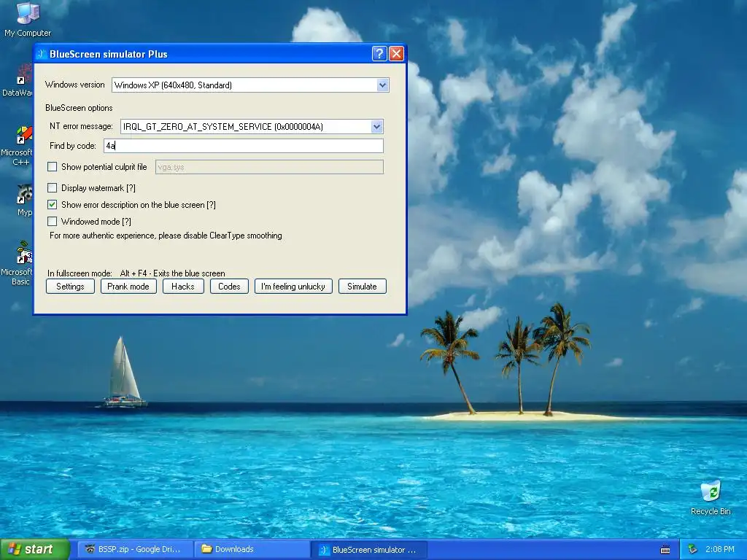Image resolution: width=747 pixels, height=560 pixels.
Task: Click the safely remove hardware tray icon
Action: coord(693,549)
